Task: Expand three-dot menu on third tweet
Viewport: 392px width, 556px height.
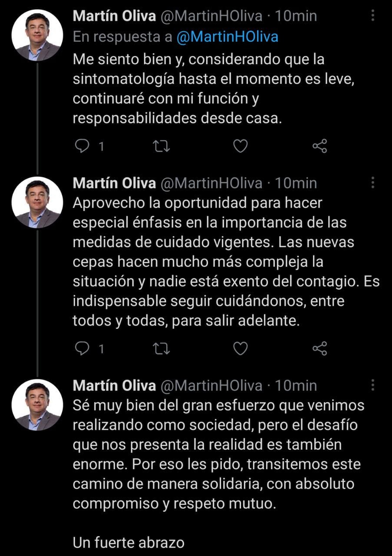Action: coord(373,385)
